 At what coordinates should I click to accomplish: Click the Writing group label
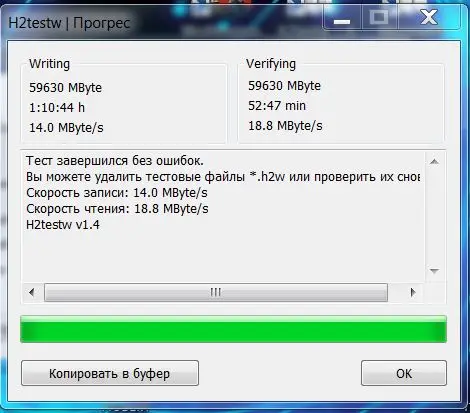pos(49,64)
